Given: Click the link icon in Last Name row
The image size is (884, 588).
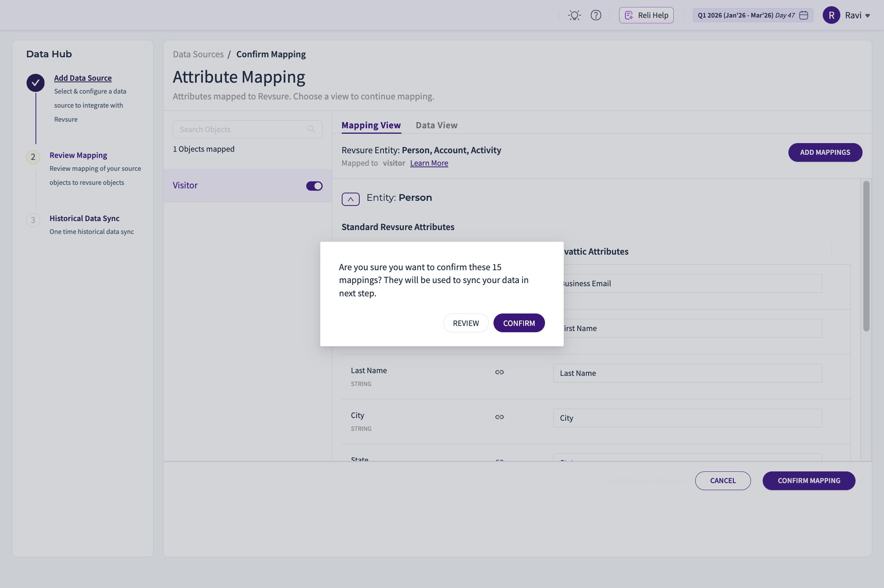Looking at the screenshot, I should (499, 372).
